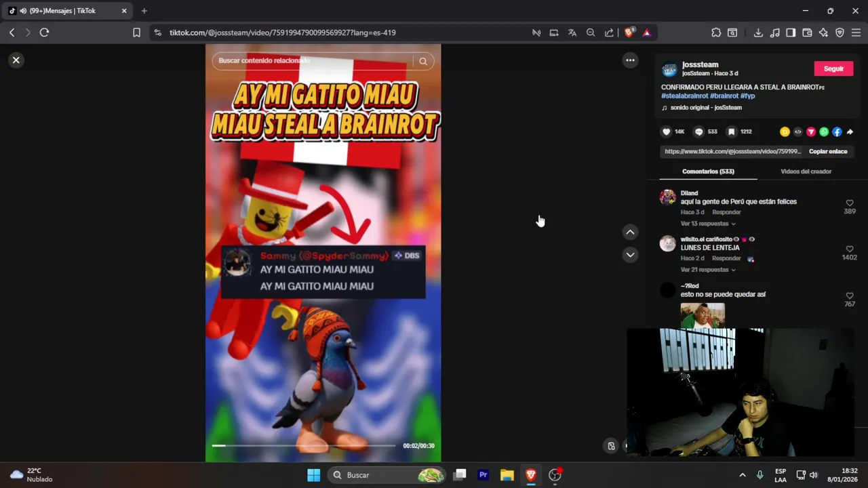Click the tiktok.com URL in the address bar

coord(282,33)
